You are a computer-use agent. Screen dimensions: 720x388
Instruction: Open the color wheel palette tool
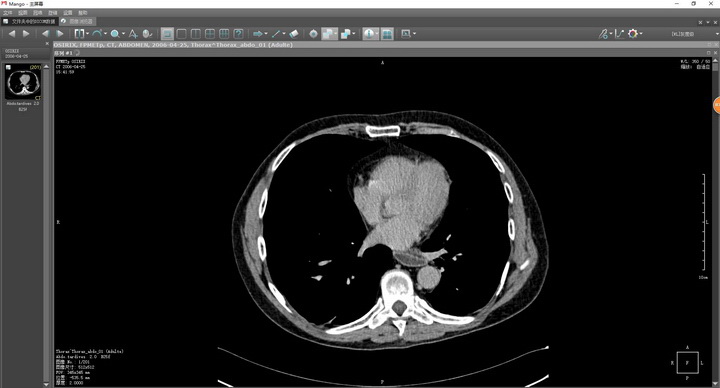point(633,34)
